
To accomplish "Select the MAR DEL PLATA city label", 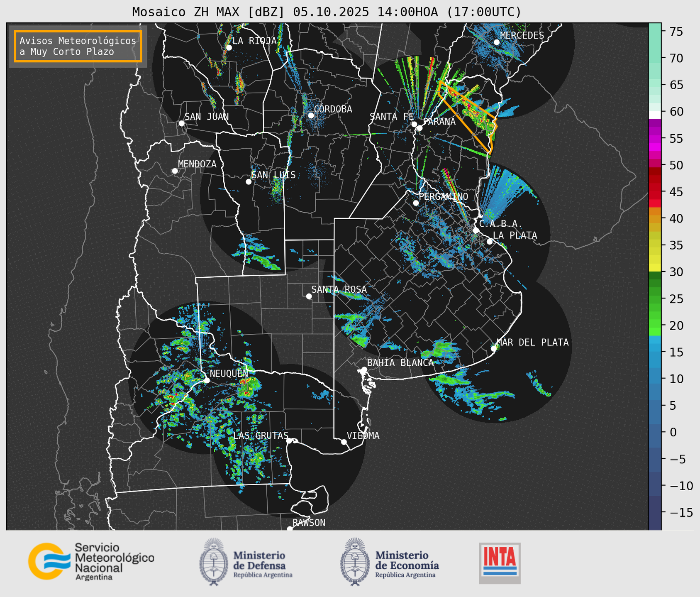I will point(532,342).
